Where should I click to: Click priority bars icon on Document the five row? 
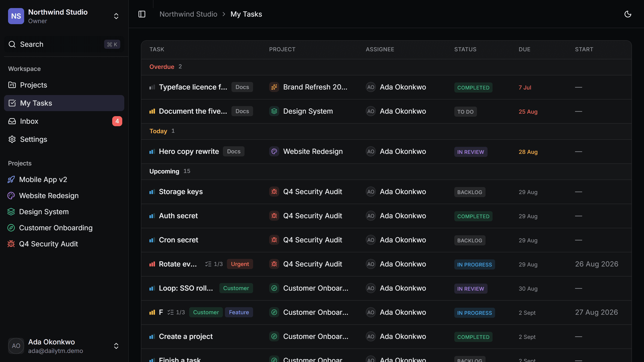(152, 111)
